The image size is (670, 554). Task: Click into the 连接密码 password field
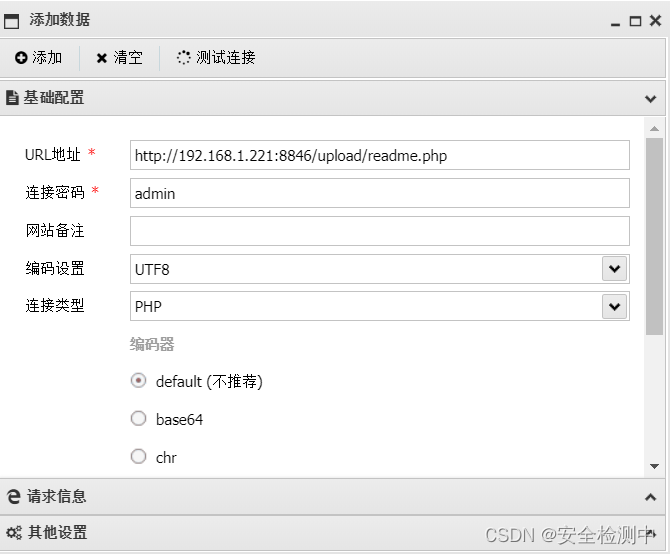pyautogui.click(x=379, y=193)
